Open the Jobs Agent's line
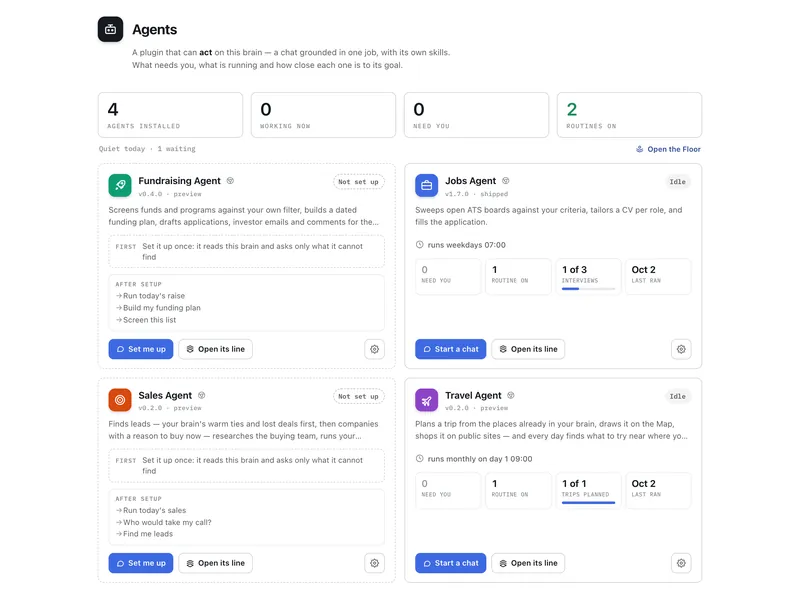Image resolution: width=800 pixels, height=598 pixels. [528, 349]
